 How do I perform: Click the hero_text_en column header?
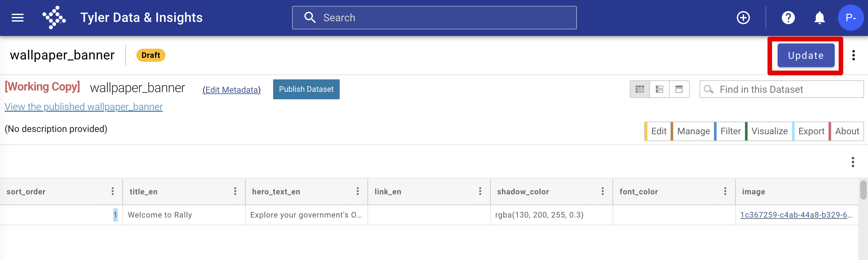tap(306, 191)
